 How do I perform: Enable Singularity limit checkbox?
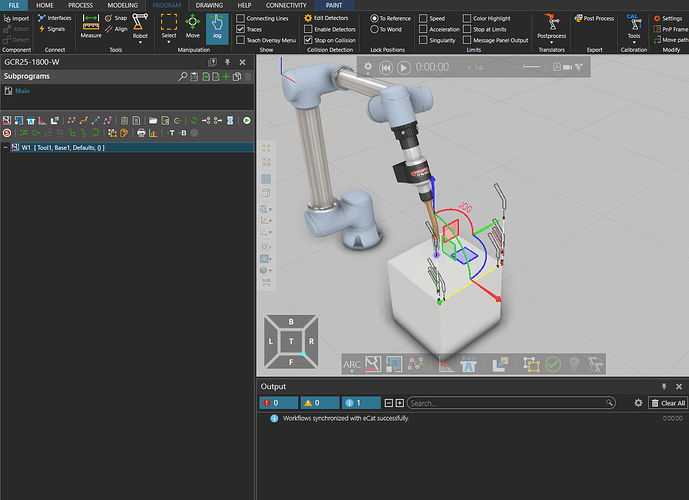(423, 40)
